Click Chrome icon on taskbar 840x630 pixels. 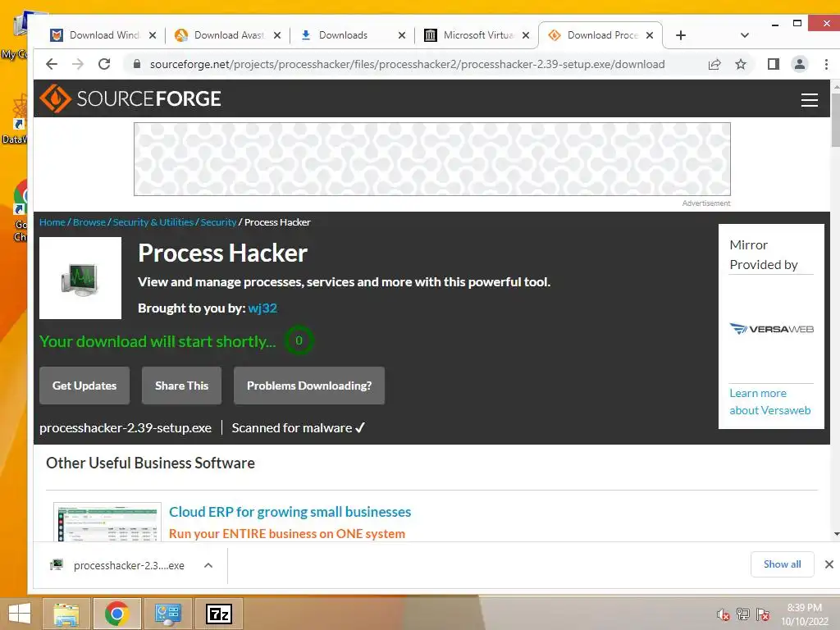[116, 614]
